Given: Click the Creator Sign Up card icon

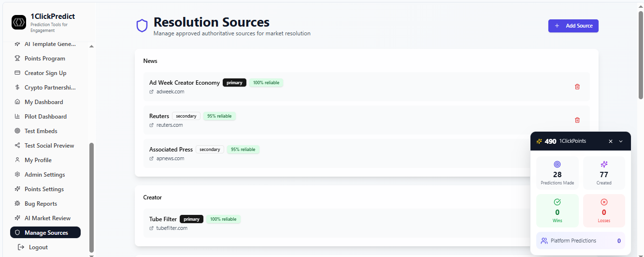Looking at the screenshot, I should coord(18,73).
